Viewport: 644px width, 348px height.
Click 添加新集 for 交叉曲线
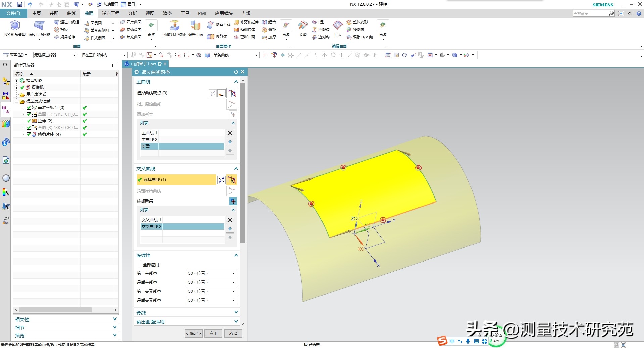[x=232, y=201]
